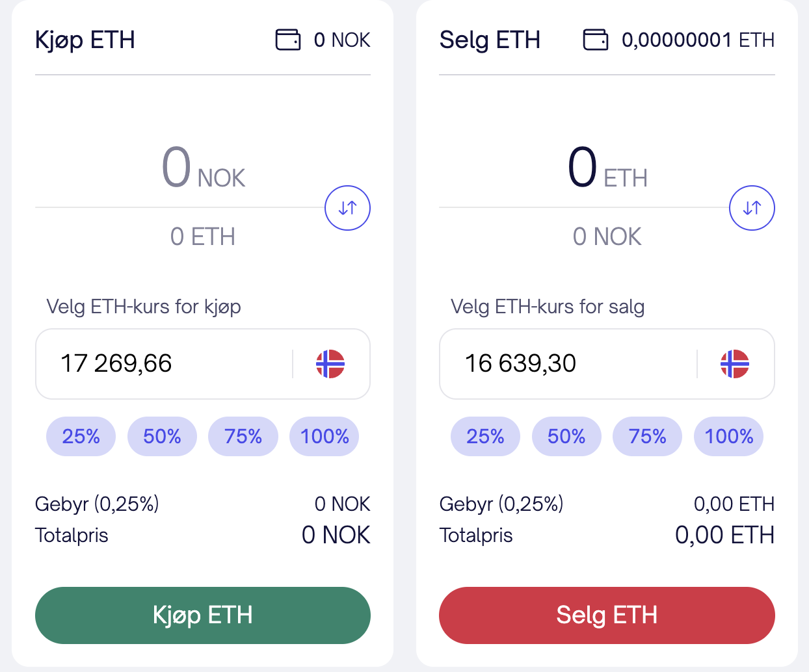The width and height of the screenshot is (809, 672).
Task: Select 100% of balance for selling
Action: [x=728, y=436]
